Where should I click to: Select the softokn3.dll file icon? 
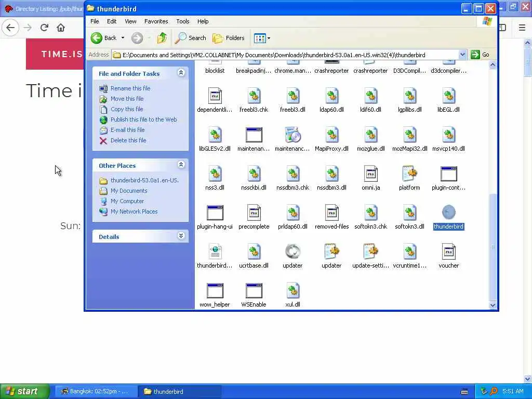[409, 213]
